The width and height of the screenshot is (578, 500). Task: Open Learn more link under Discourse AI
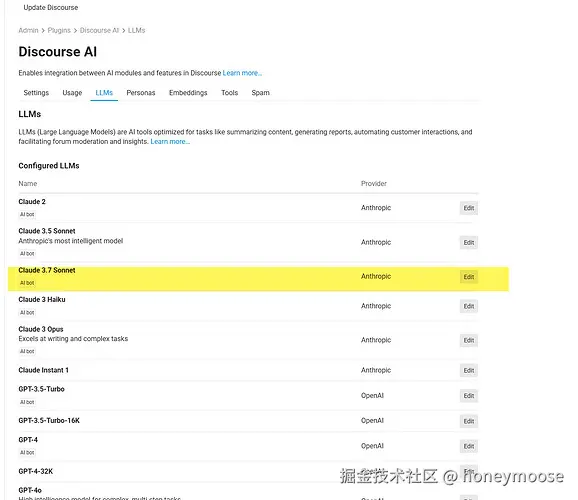pos(242,73)
